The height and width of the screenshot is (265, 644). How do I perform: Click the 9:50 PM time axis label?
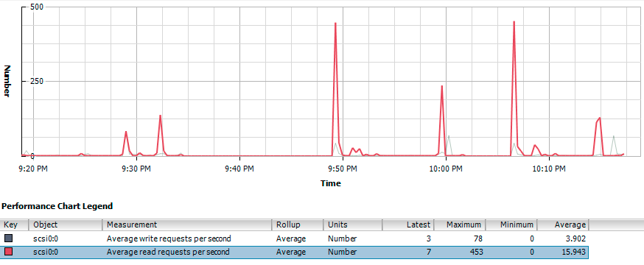coord(343,169)
